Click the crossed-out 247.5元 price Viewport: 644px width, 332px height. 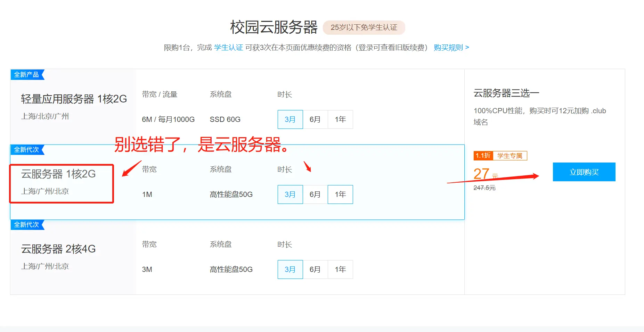[484, 188]
